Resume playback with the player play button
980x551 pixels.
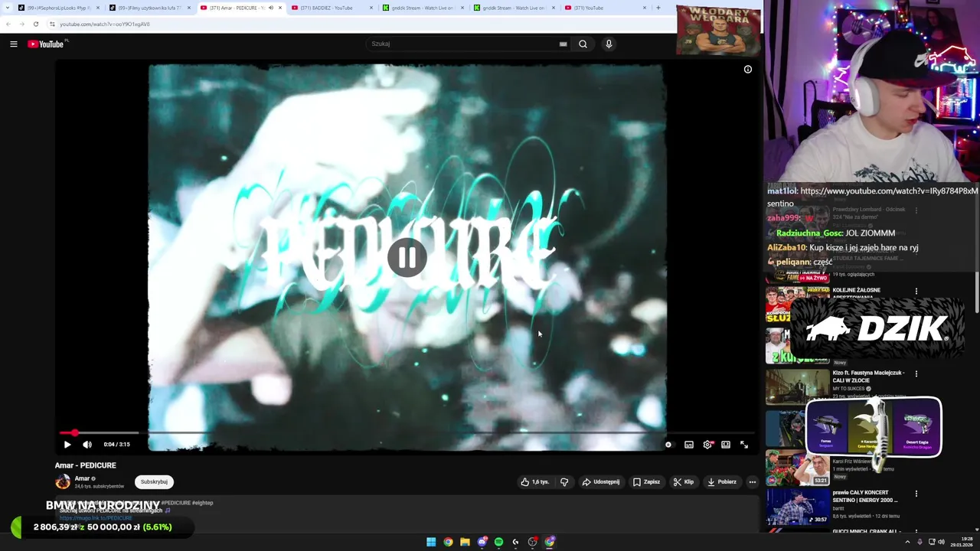tap(67, 444)
